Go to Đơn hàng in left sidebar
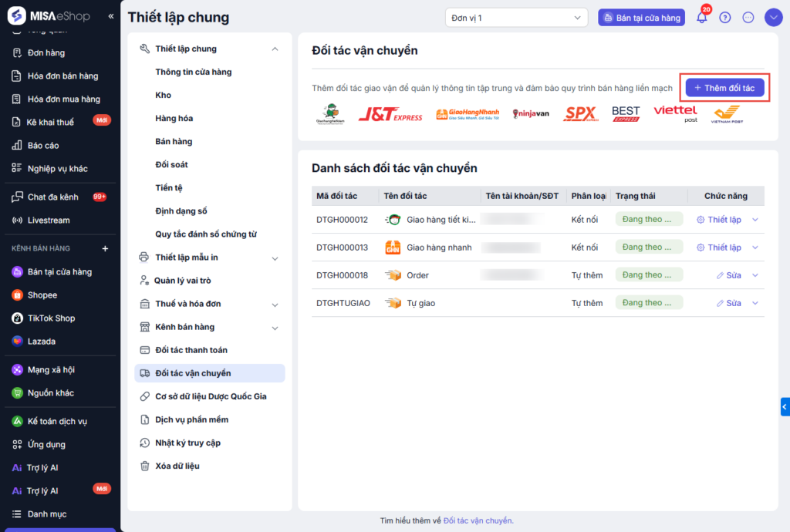 click(x=46, y=53)
